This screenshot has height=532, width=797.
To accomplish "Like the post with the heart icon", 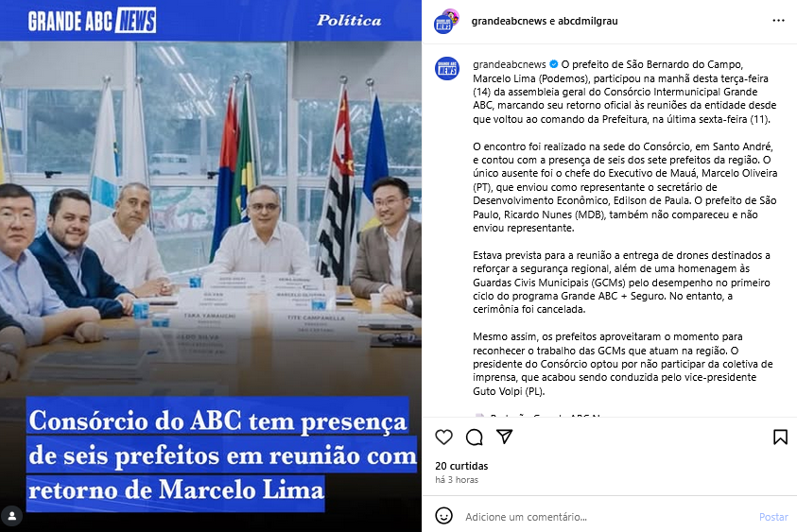I will 443,437.
